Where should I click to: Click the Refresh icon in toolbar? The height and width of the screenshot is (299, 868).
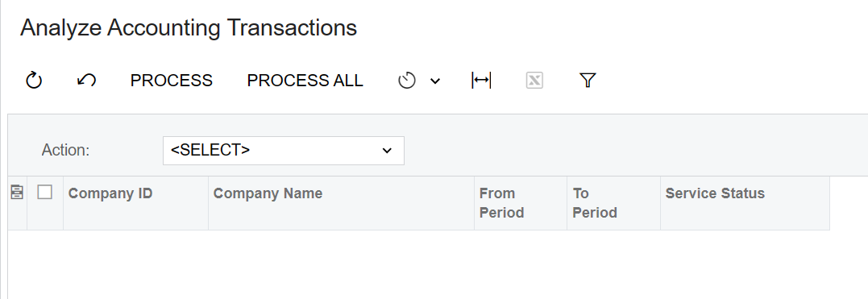click(34, 81)
